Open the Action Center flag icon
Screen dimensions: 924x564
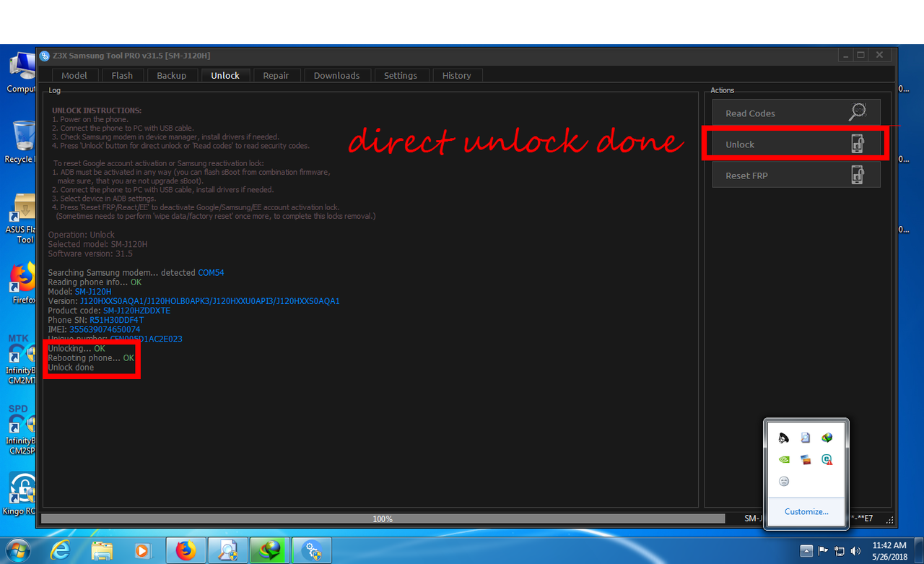click(x=823, y=550)
